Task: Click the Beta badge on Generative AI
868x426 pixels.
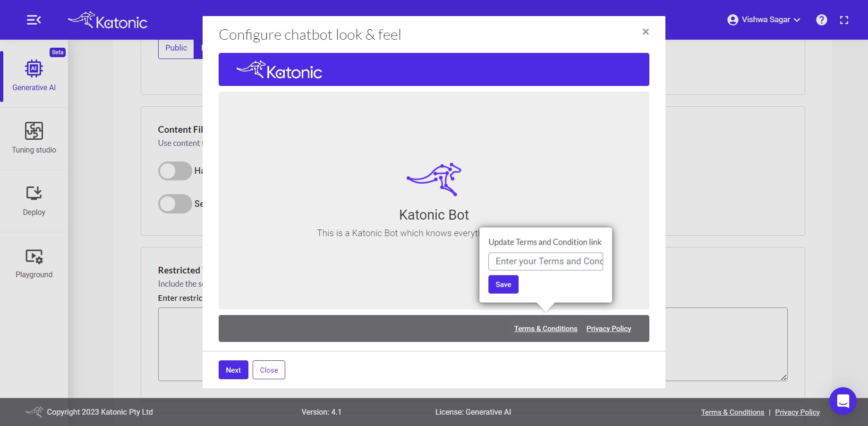Action: 58,52
